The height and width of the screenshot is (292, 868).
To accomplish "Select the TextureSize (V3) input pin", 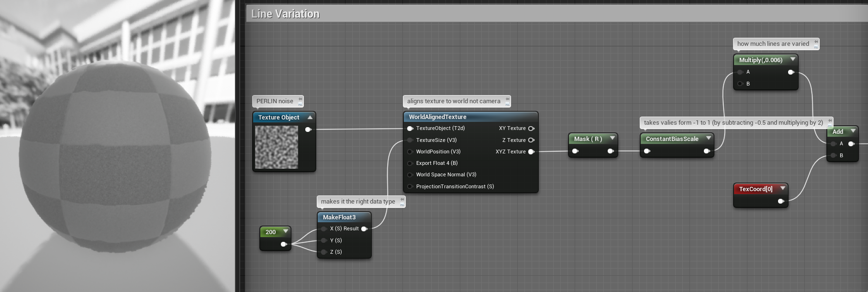I will (x=410, y=140).
